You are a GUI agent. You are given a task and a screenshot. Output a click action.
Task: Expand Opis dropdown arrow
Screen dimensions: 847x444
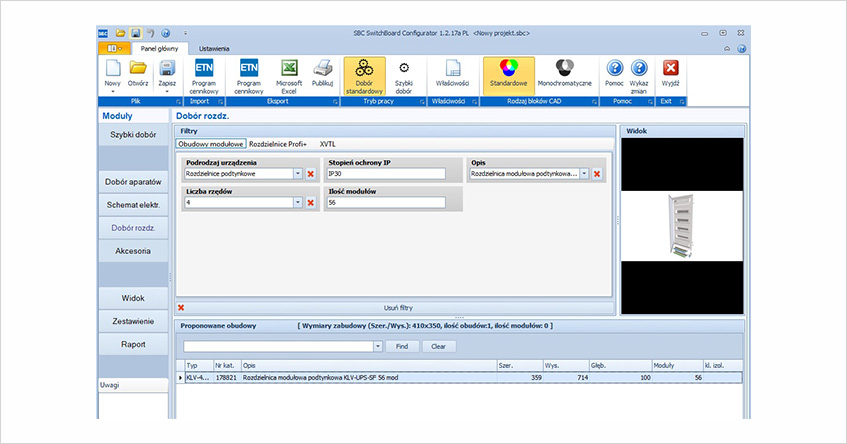coord(584,174)
